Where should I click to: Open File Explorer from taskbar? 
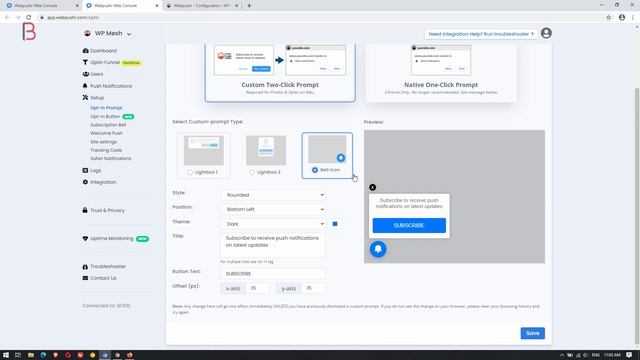pyautogui.click(x=31, y=355)
